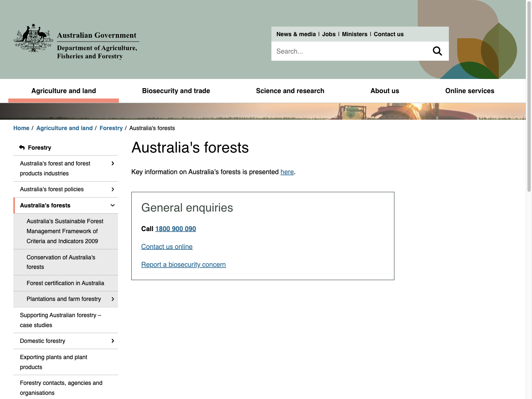Expand Australia's forest and forest products industries chevron
This screenshot has height=399, width=532.
(x=113, y=163)
